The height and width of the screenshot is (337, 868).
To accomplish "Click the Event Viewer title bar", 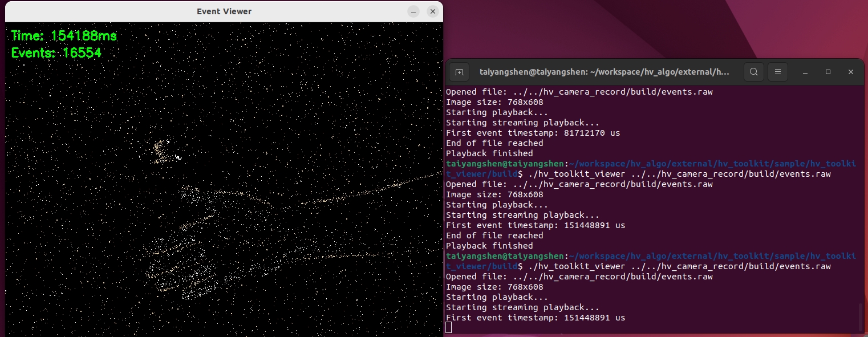I will tap(224, 11).
